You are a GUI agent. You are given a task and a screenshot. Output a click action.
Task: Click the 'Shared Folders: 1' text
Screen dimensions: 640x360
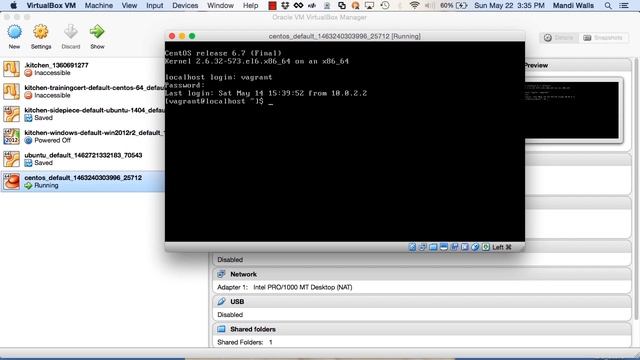pos(244,342)
